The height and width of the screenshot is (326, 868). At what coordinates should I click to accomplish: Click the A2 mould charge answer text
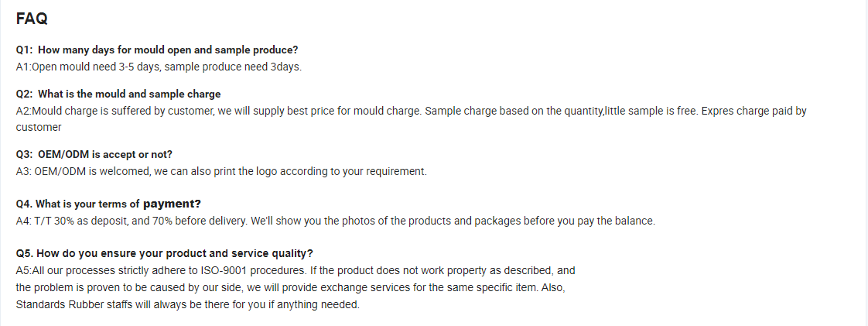[x=412, y=111]
